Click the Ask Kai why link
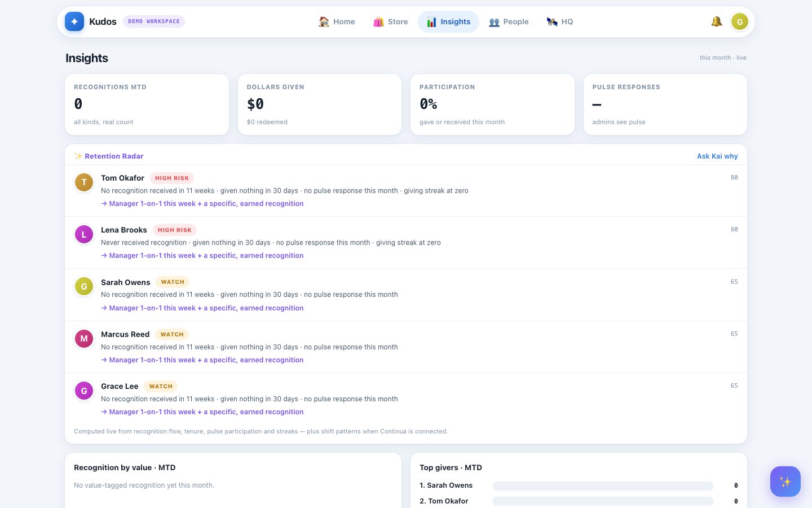812x508 pixels. pos(717,156)
